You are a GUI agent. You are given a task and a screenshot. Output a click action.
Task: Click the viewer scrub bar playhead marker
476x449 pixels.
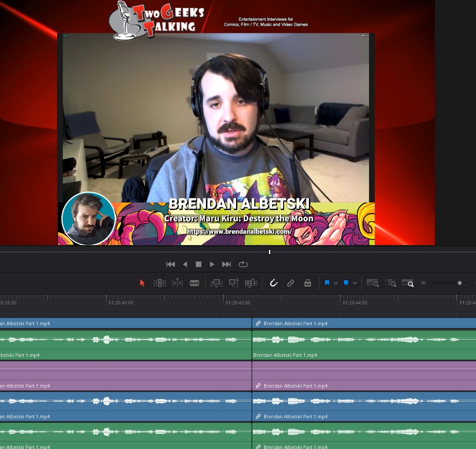(x=269, y=252)
